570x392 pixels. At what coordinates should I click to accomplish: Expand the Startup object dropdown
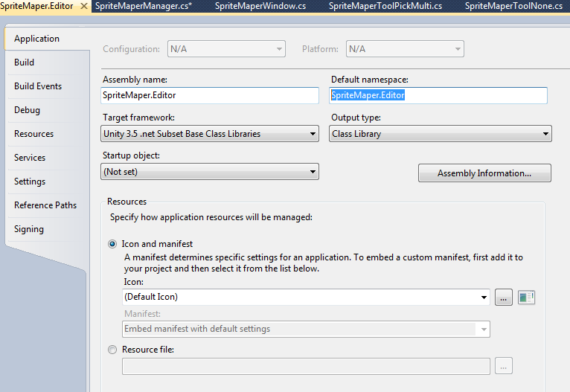210,172
